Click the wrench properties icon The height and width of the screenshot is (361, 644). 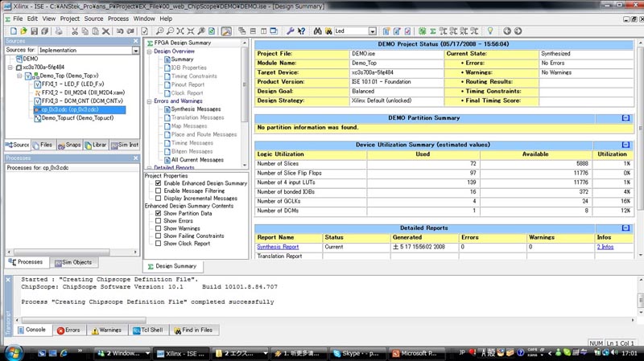(x=291, y=31)
